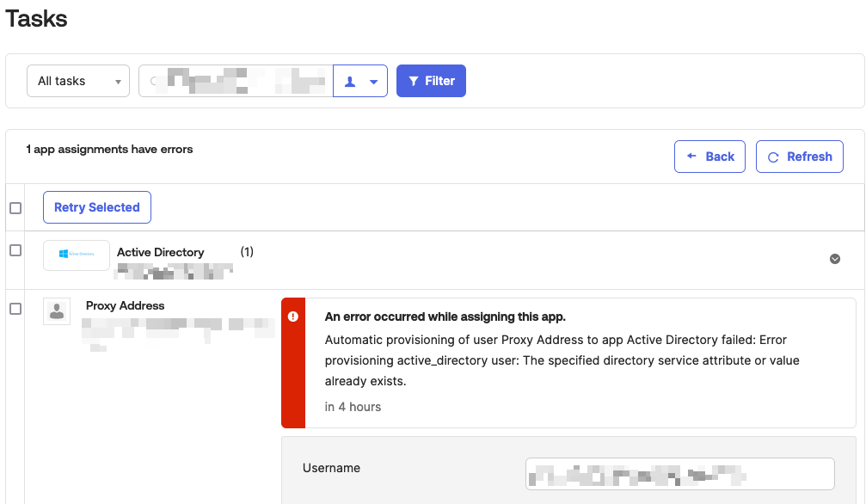The height and width of the screenshot is (504, 866).
Task: Click the Proxy Address user avatar icon
Action: (57, 311)
